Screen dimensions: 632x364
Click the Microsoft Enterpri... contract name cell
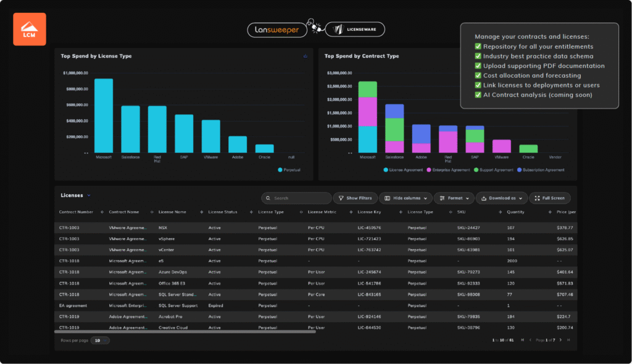coord(128,305)
